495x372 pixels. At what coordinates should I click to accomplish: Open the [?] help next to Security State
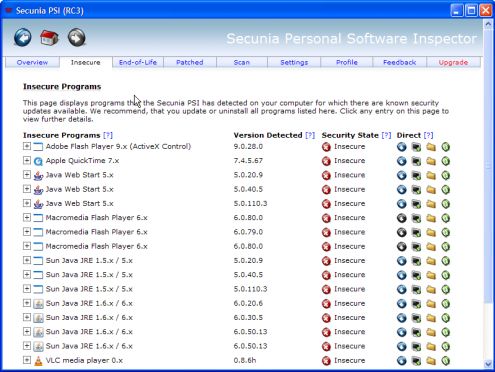point(386,135)
